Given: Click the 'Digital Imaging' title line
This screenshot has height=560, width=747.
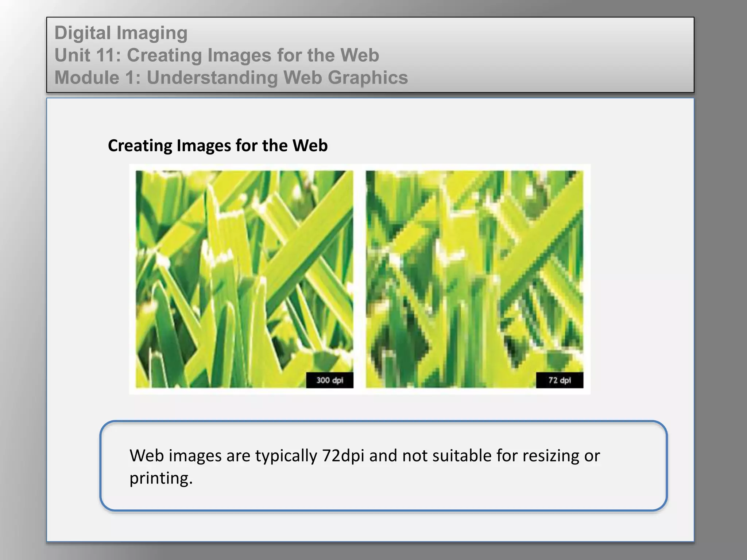Looking at the screenshot, I should coord(121,33).
